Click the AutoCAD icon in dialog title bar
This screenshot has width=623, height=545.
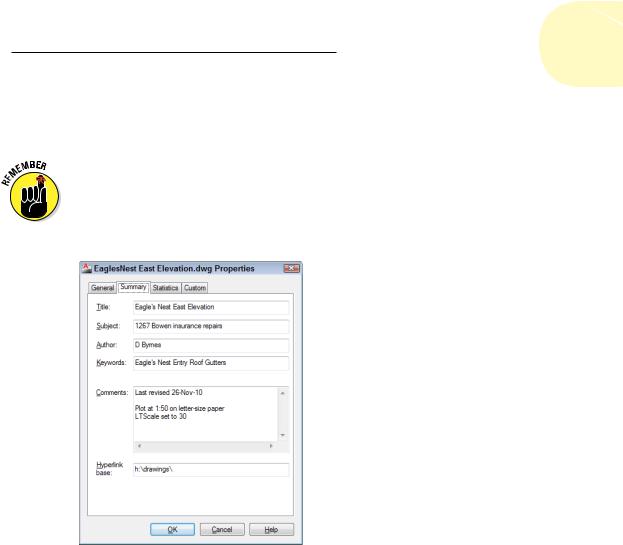[x=87, y=268]
